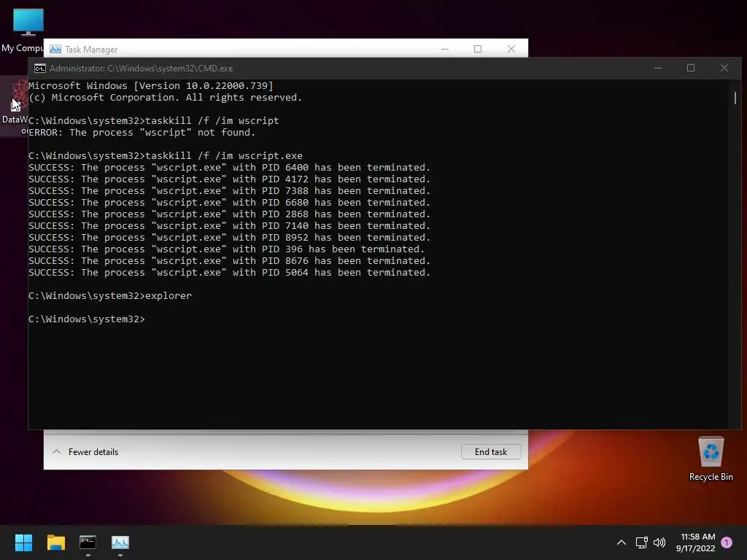
Task: Open the notification badge showing 1
Action: (727, 542)
